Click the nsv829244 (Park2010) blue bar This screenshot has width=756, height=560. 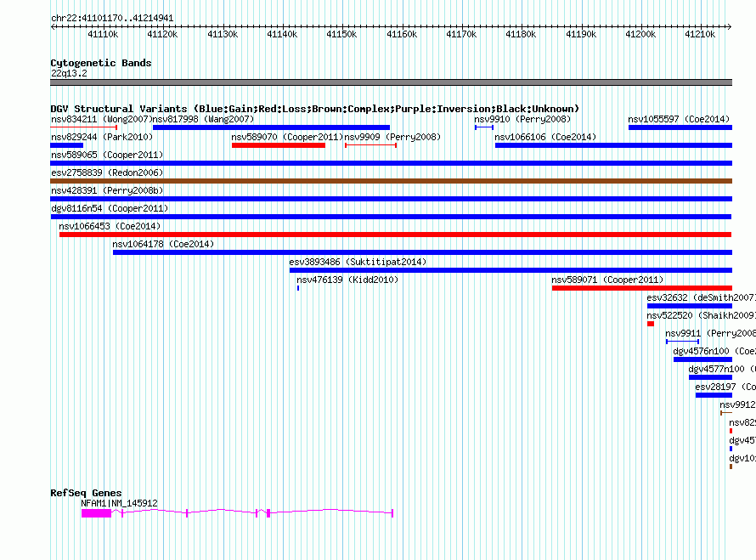point(66,145)
